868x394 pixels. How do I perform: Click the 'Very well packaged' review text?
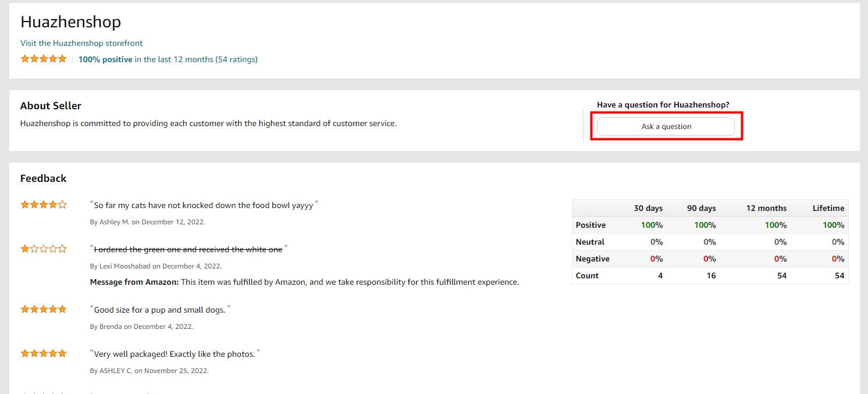point(175,354)
